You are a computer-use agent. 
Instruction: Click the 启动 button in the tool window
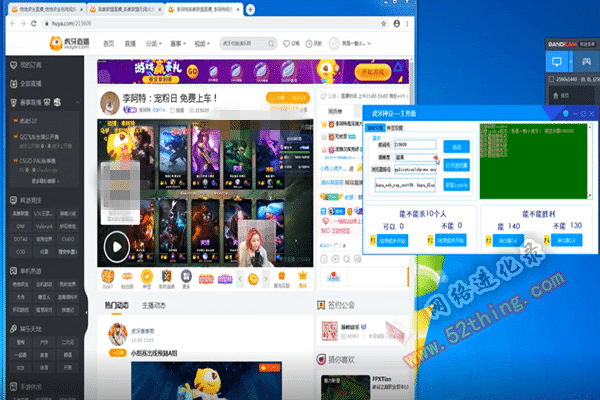pos(458,146)
